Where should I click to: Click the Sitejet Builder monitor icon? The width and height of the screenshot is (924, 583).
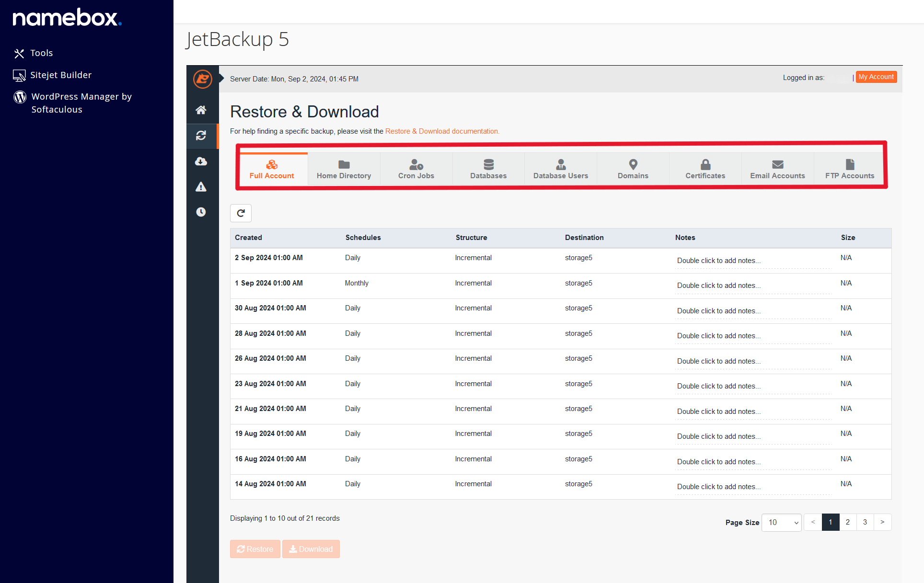(19, 75)
